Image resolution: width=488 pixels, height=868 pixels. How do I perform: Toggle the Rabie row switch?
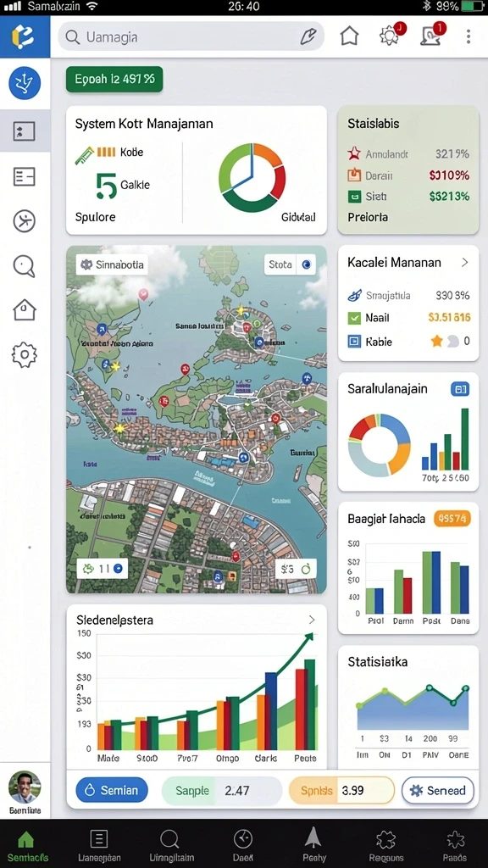(x=453, y=342)
